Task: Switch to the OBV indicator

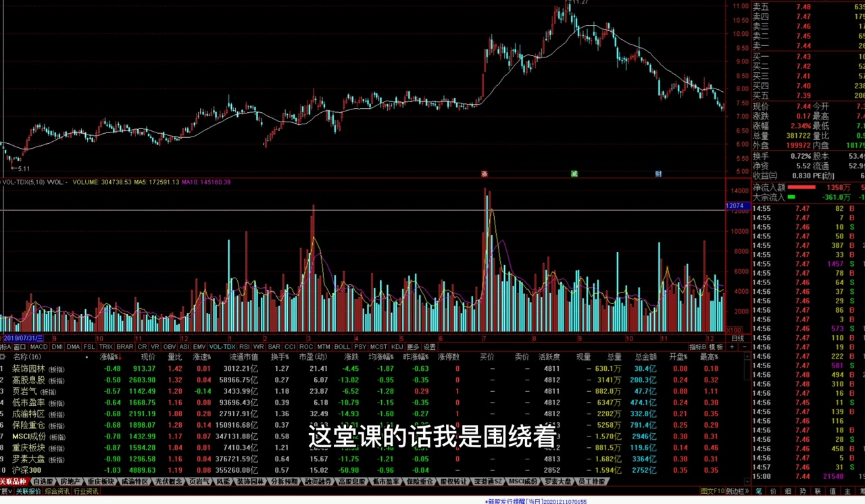Action: pos(170,347)
